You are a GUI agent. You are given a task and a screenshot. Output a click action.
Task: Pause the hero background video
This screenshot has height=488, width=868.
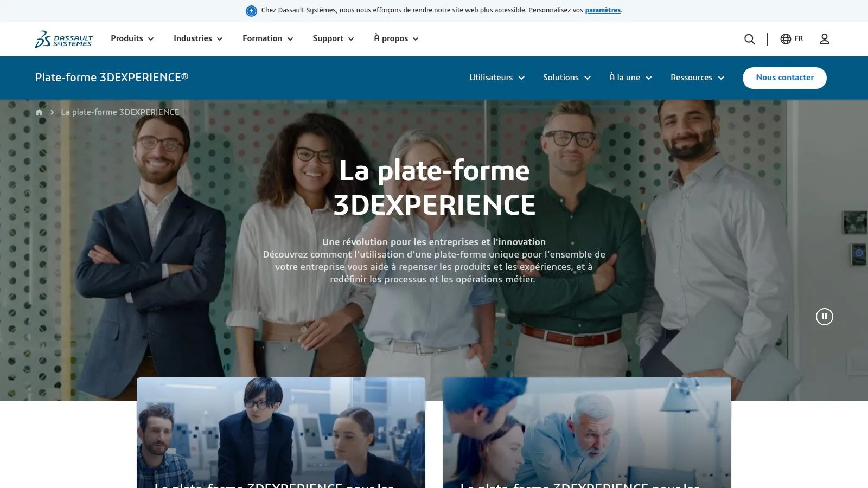pos(825,317)
